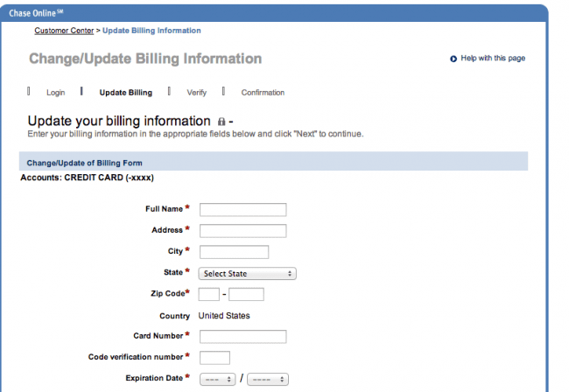569x392 pixels.
Task: Click the first Zip Code box
Action: [209, 294]
